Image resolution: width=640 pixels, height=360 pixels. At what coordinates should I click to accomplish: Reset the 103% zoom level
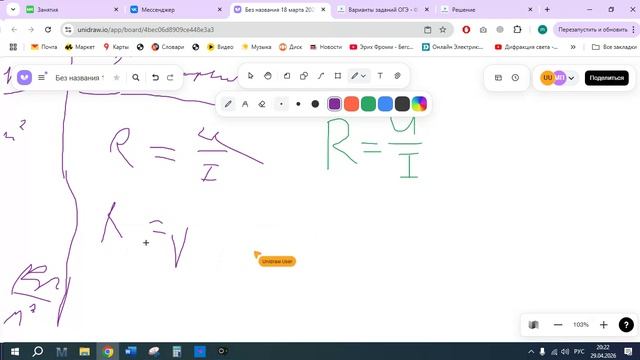coord(581,325)
